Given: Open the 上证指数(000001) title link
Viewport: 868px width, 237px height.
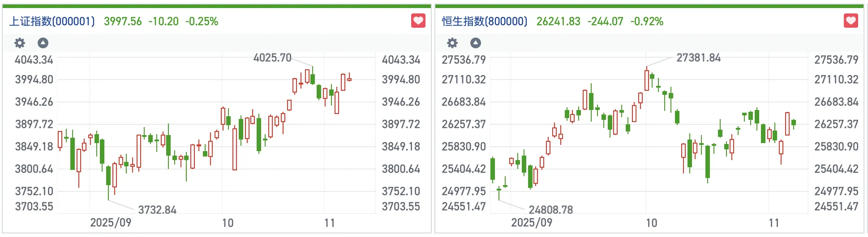Looking at the screenshot, I should pos(52,21).
